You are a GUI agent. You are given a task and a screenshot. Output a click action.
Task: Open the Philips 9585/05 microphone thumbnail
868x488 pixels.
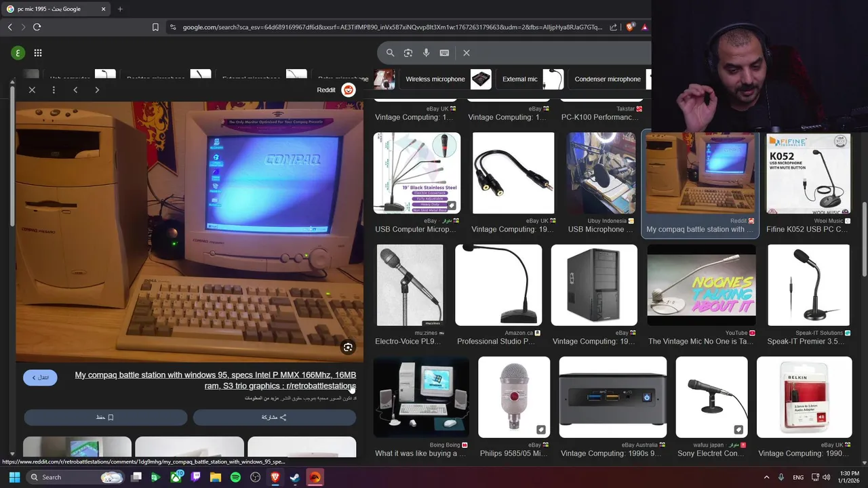point(514,397)
